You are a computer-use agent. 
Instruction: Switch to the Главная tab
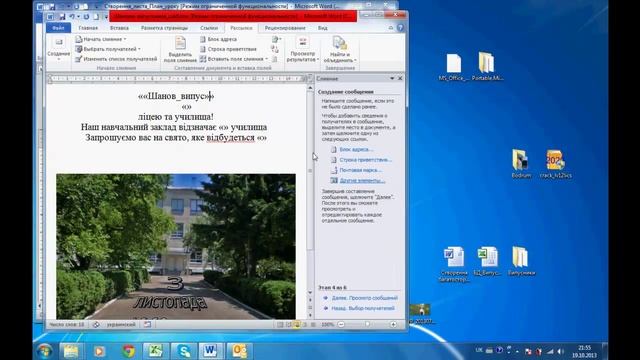pos(88,28)
